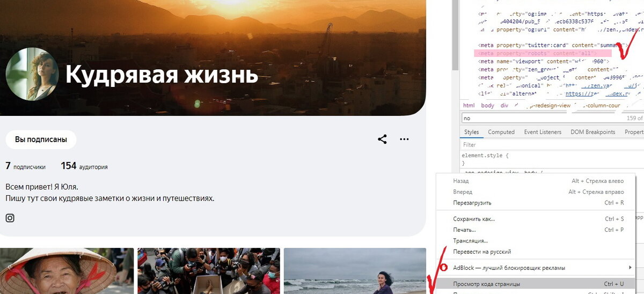Open the article thumbnail with woman by sea
Screen dimensions: 644x294
pos(355,271)
